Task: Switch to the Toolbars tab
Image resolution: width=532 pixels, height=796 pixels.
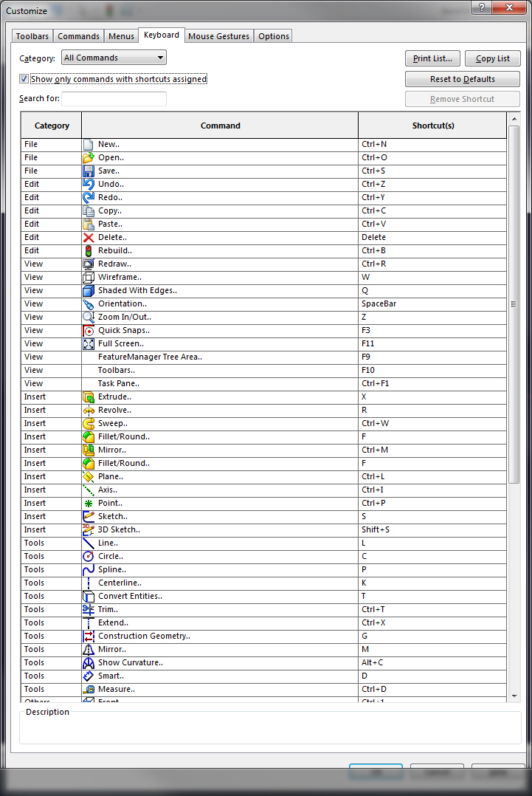Action: coord(32,36)
